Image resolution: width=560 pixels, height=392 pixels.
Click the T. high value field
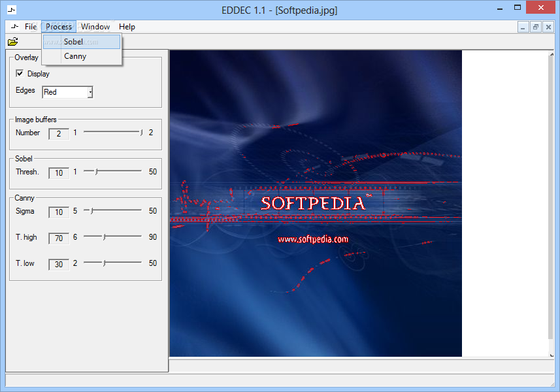tap(59, 238)
